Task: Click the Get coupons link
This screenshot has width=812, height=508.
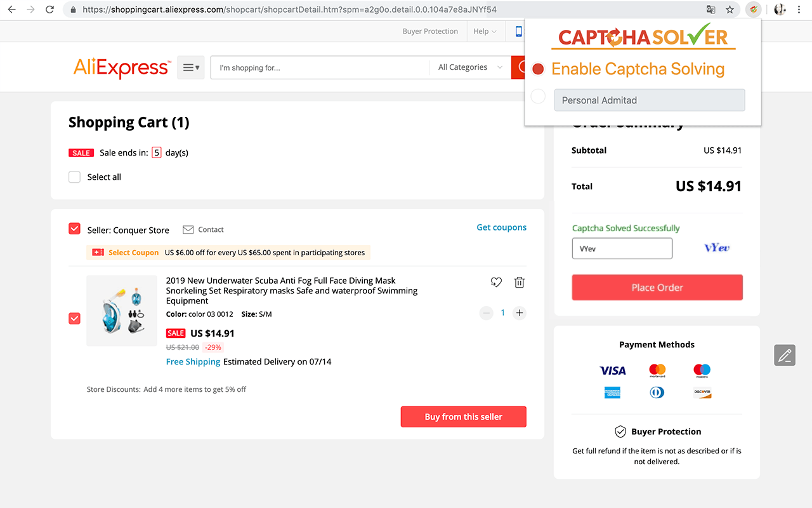Action: click(x=502, y=227)
